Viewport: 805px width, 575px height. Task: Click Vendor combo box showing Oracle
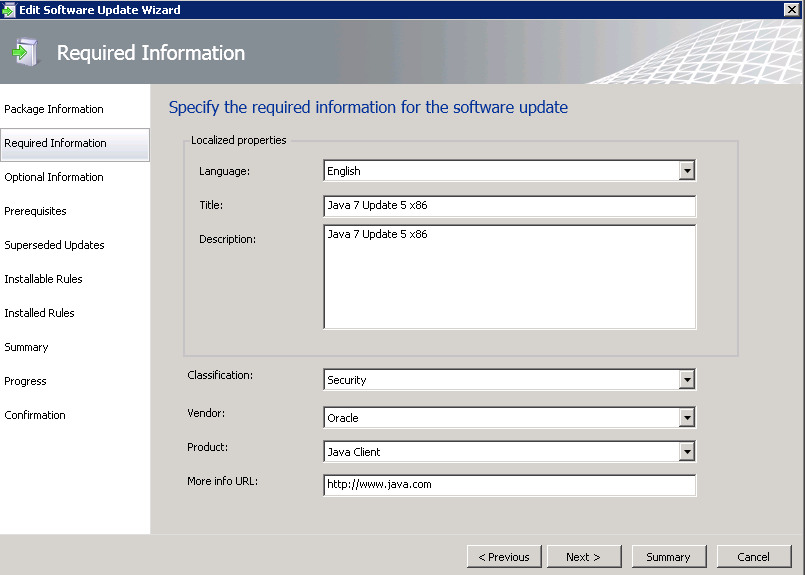pyautogui.click(x=509, y=417)
